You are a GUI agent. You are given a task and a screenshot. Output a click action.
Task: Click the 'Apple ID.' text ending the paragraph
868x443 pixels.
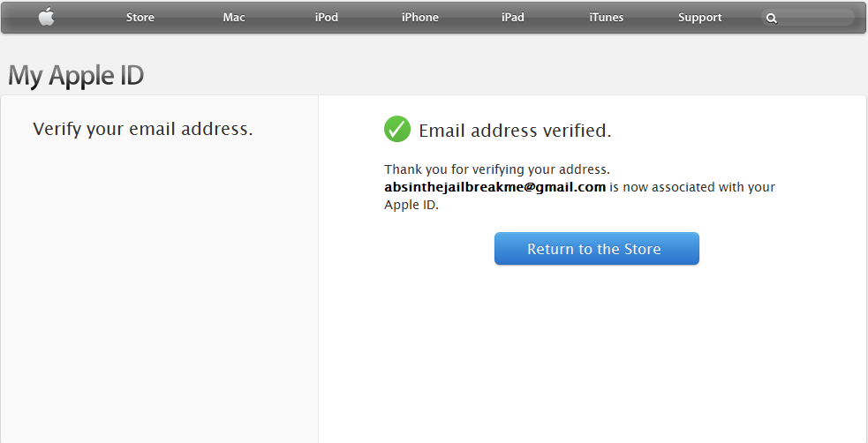411,206
